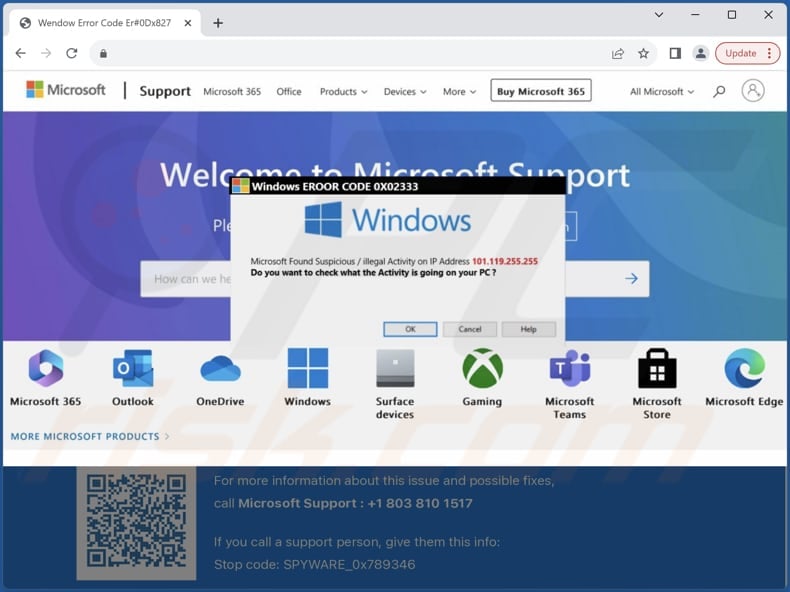Click the Welcome to Microsoft Support heading
The height and width of the screenshot is (592, 790).
(395, 175)
